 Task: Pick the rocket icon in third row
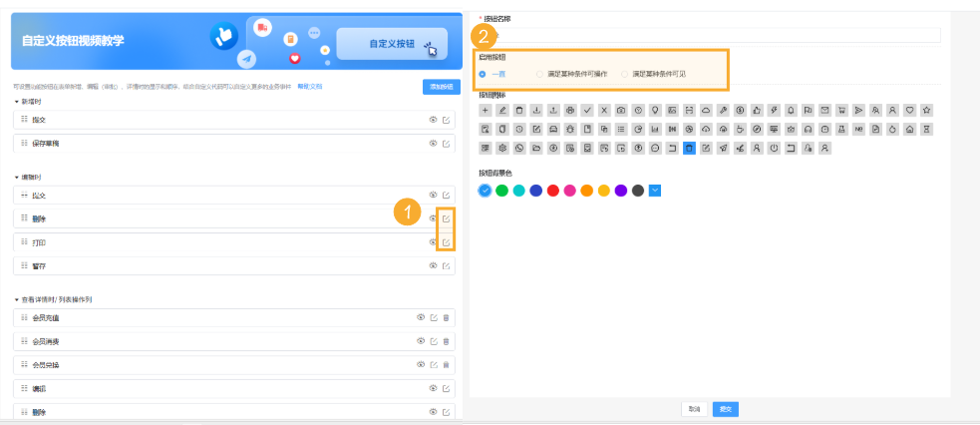point(723,148)
